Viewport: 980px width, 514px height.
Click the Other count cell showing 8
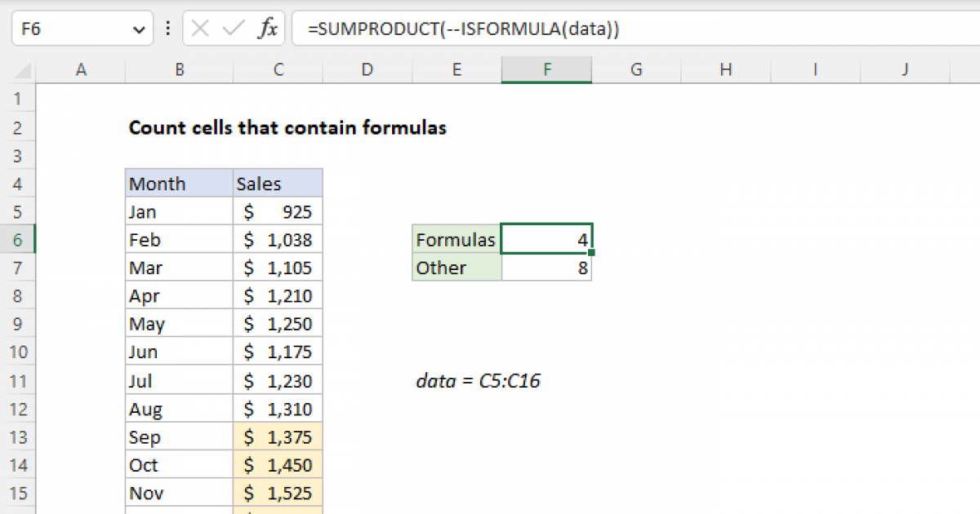click(x=546, y=268)
